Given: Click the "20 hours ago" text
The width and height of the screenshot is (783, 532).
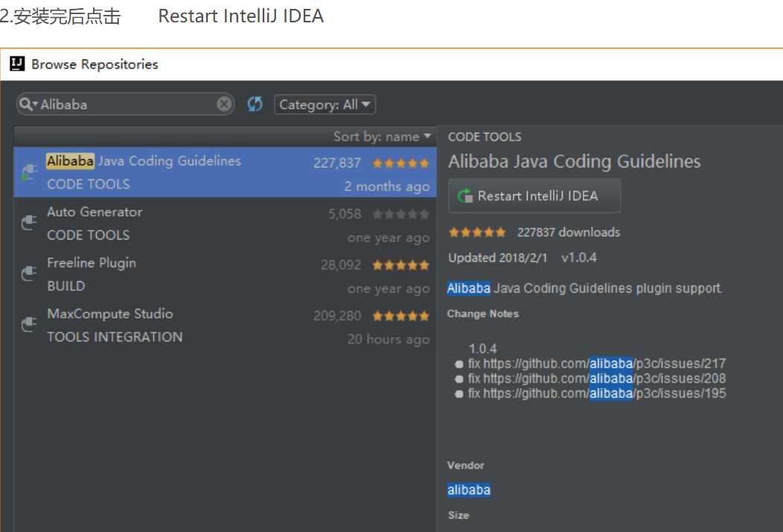Looking at the screenshot, I should [389, 339].
